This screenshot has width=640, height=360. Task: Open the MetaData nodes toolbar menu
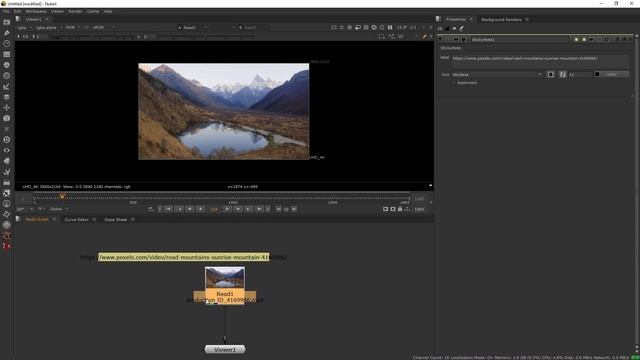coord(7,161)
